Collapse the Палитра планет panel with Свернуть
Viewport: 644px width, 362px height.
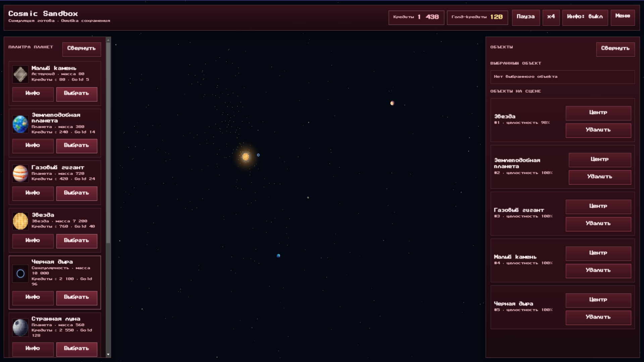tap(81, 49)
